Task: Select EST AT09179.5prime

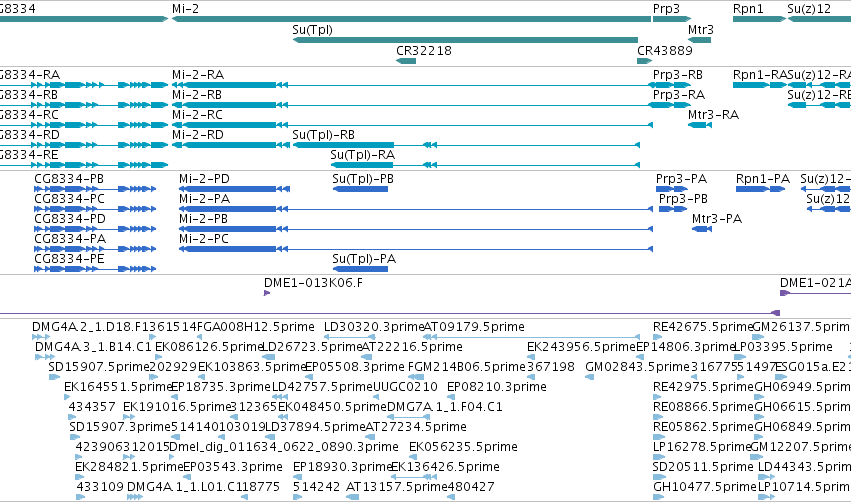Action: pyautogui.click(x=531, y=338)
